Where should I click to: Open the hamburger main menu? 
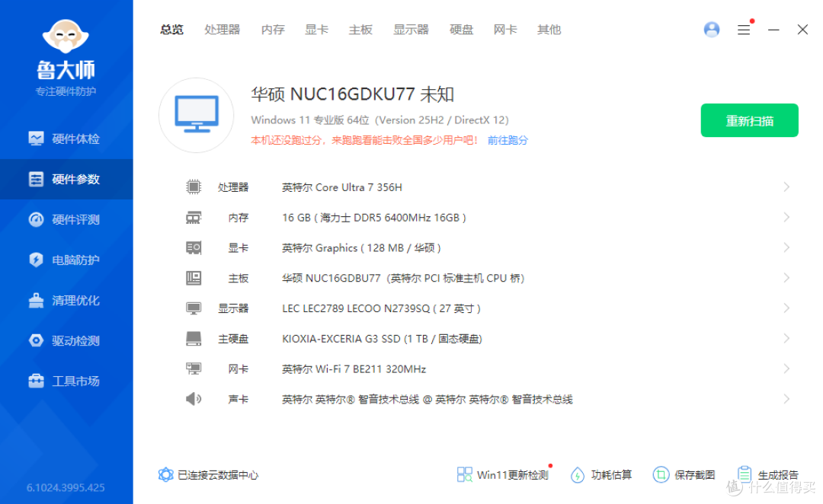coord(744,30)
